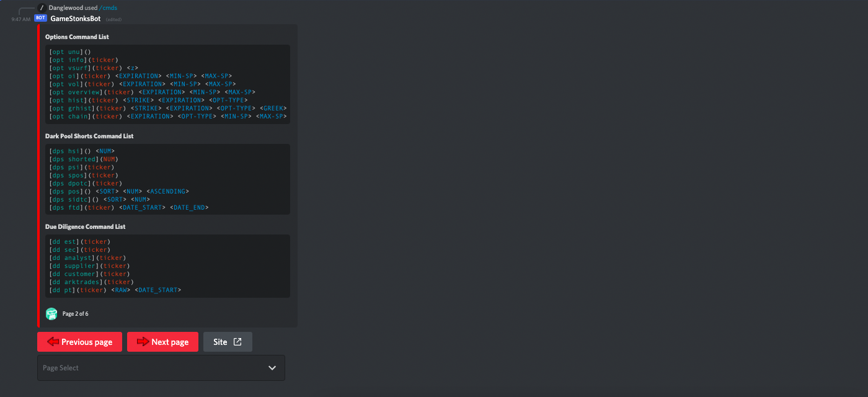The height and width of the screenshot is (397, 868).
Task: Click the [opt info](ticker) command line
Action: coord(84,60)
